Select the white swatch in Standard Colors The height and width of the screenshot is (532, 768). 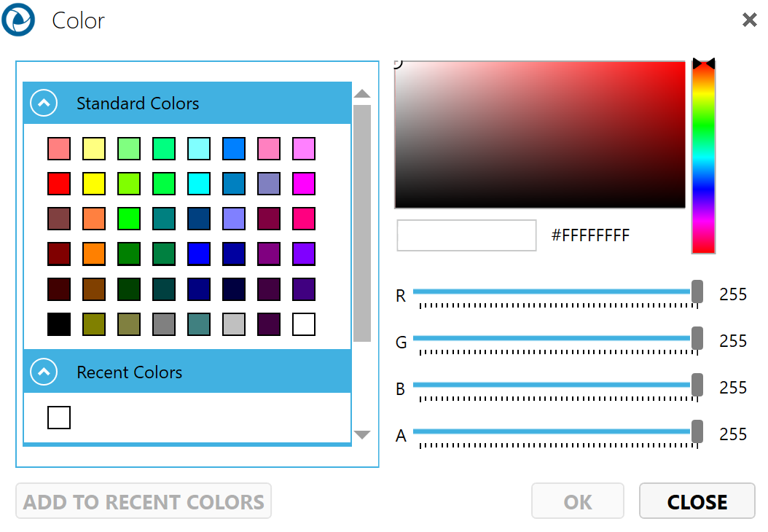coord(304,324)
